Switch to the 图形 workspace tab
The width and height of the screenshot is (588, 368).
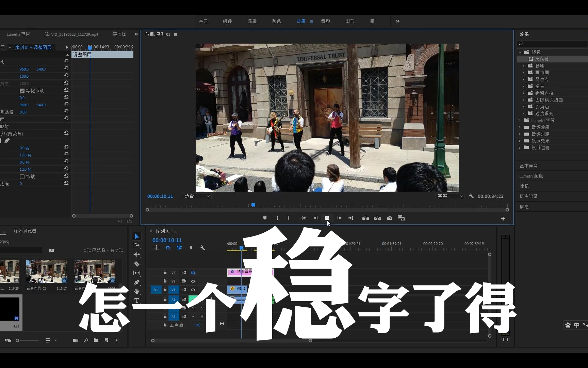tap(349, 21)
